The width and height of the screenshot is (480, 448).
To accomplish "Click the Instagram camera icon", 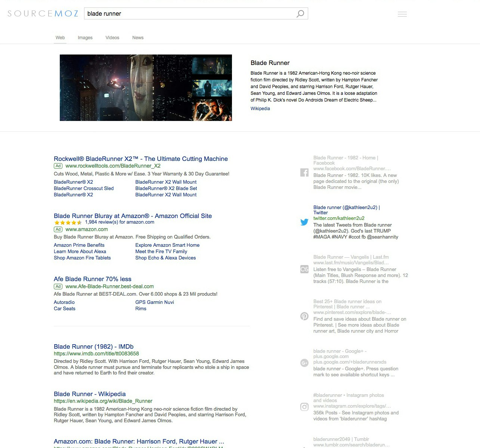I will pyautogui.click(x=304, y=407).
